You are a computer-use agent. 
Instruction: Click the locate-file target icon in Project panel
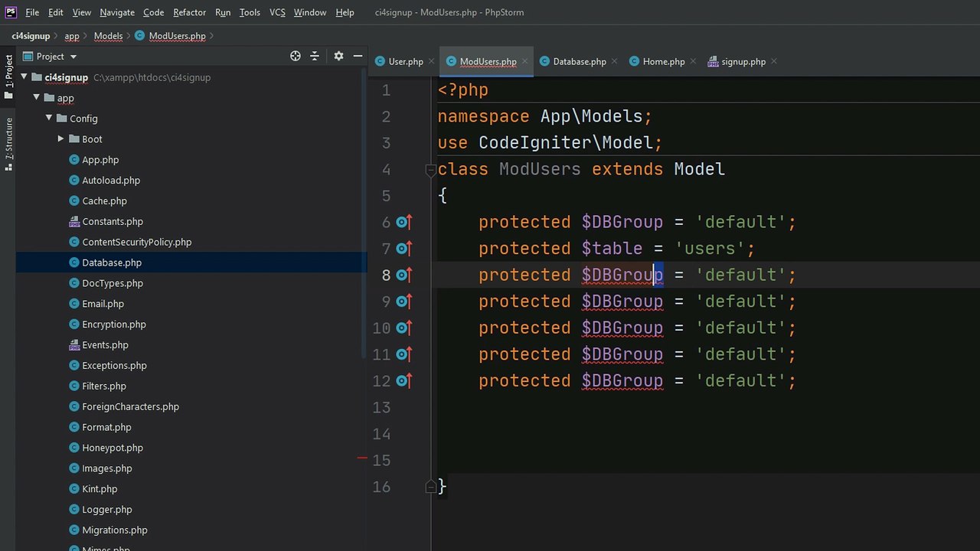coord(296,56)
